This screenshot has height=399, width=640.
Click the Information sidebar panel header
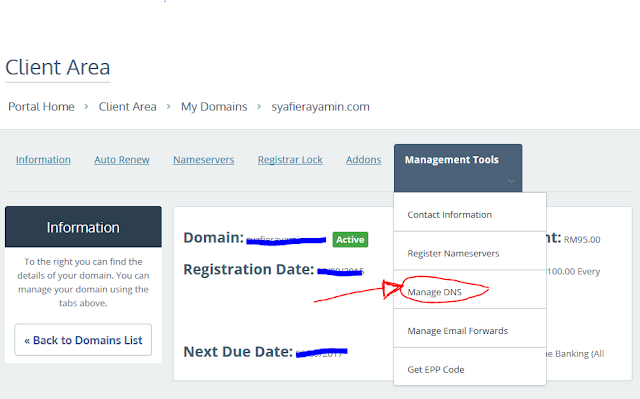click(83, 227)
